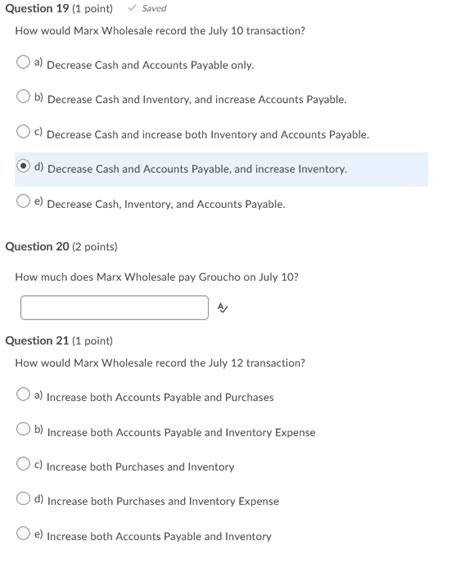The image size is (474, 572).
Task: Click the highlighted answer text for option d
Action: point(197,169)
